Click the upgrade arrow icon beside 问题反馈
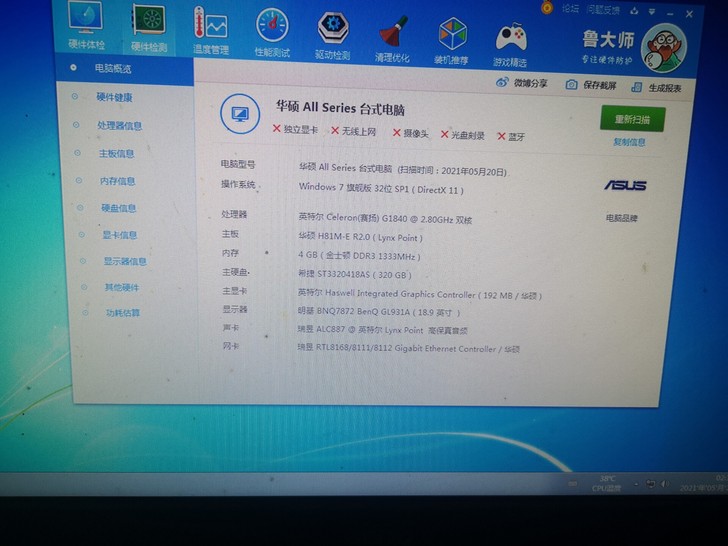 click(634, 10)
